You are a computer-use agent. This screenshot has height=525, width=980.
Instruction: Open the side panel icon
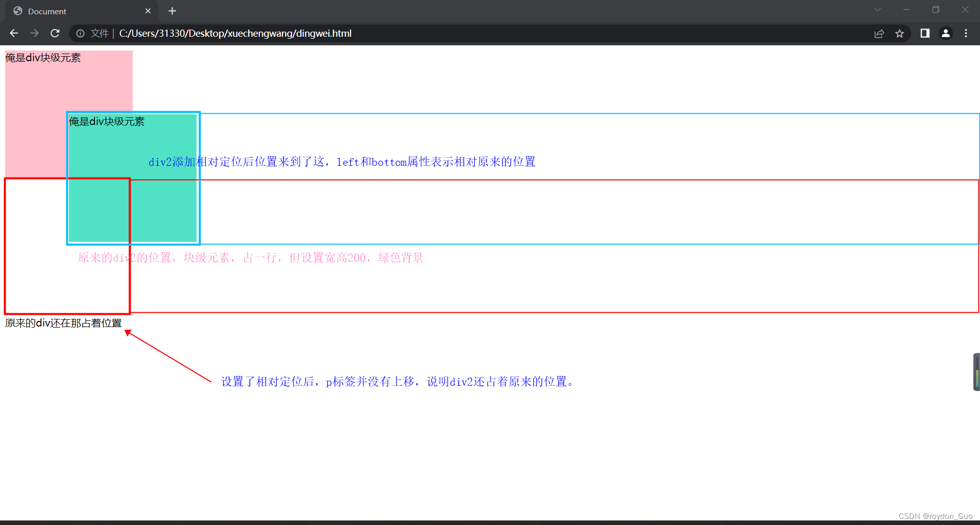(925, 33)
